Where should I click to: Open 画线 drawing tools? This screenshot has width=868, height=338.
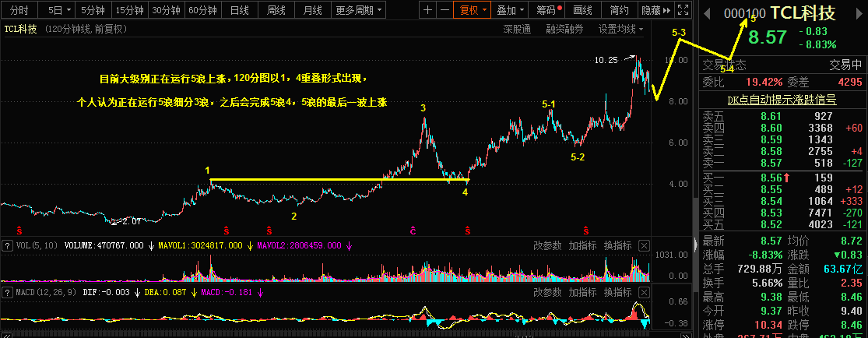[582, 9]
